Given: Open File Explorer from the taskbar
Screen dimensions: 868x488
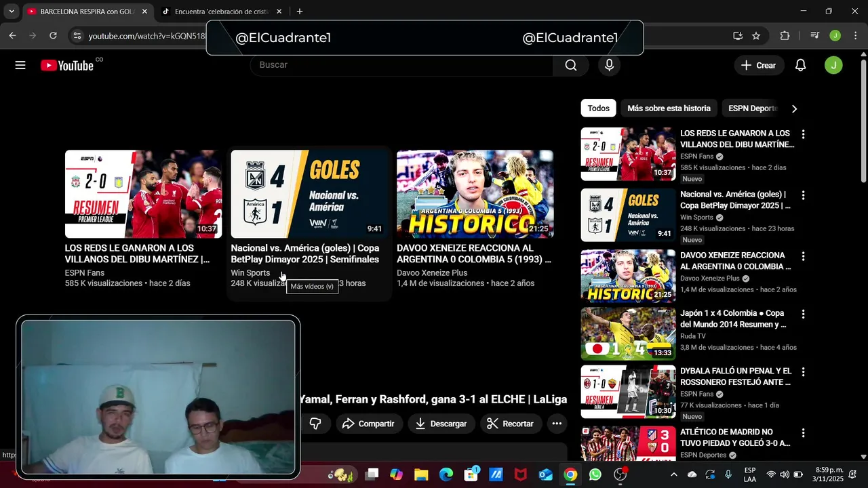Looking at the screenshot, I should (421, 474).
